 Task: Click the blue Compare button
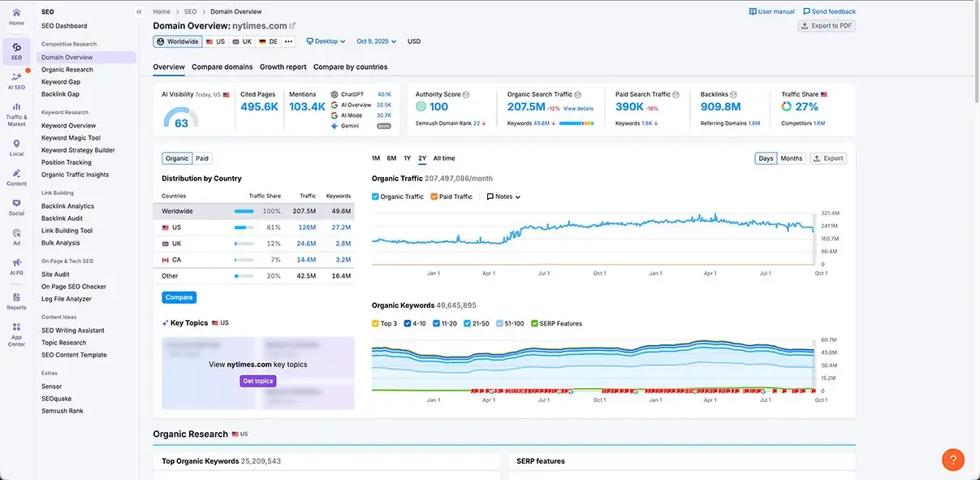pos(179,297)
